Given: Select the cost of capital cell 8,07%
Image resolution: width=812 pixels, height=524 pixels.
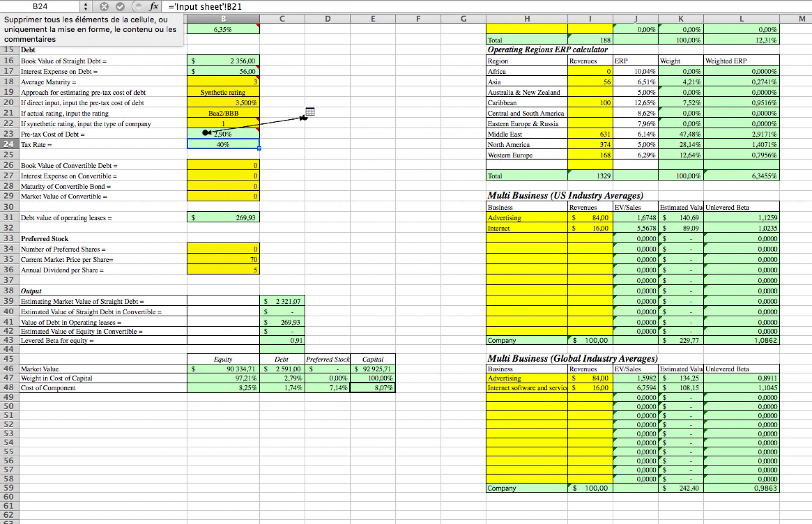Looking at the screenshot, I should tap(373, 387).
